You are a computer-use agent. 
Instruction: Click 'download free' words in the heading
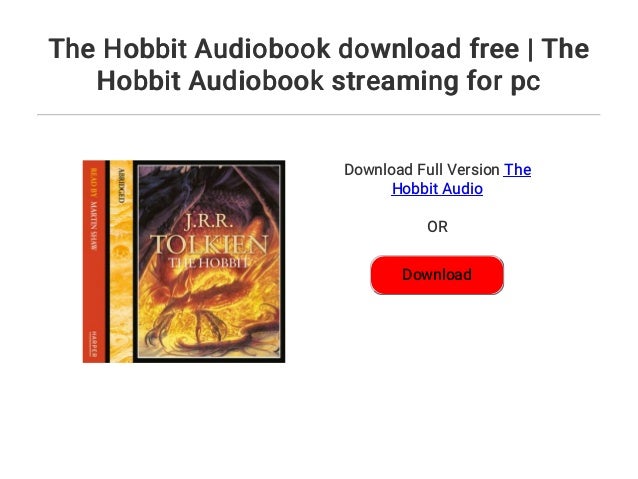pos(429,48)
